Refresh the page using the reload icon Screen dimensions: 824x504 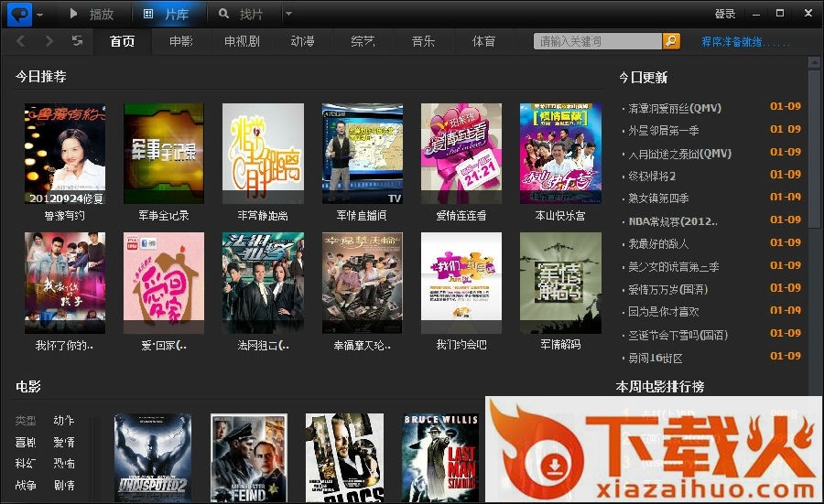(x=77, y=40)
